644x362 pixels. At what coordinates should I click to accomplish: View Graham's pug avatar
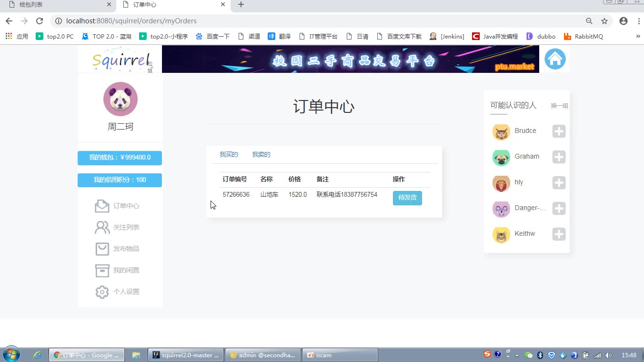point(501,158)
